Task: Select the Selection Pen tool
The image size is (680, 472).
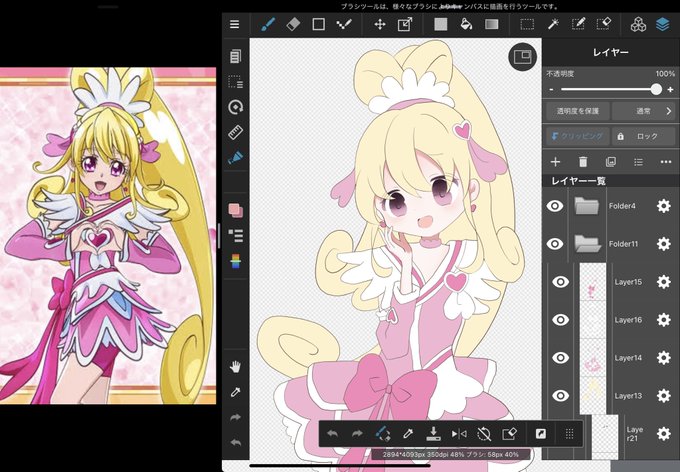Action: [x=578, y=24]
